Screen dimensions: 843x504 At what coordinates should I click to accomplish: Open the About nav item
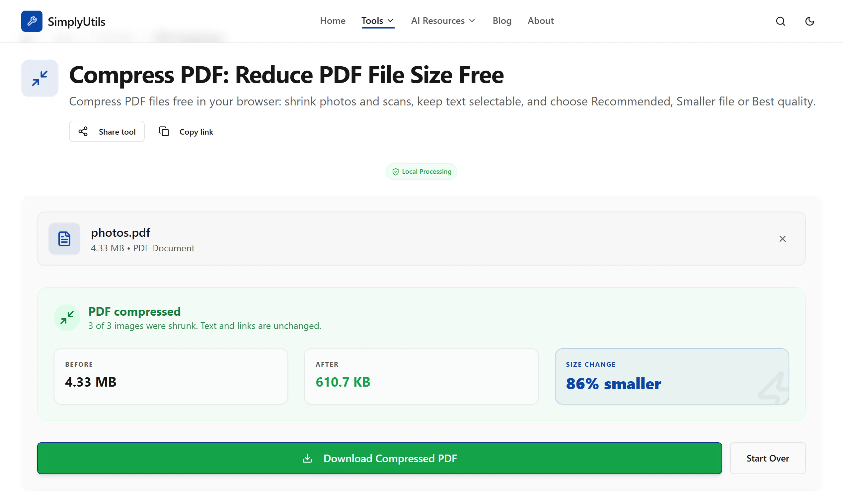(x=540, y=21)
